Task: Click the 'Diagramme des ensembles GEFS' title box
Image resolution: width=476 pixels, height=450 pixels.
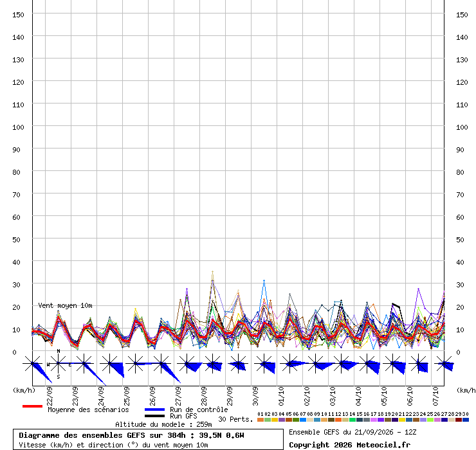Action: click(x=148, y=440)
